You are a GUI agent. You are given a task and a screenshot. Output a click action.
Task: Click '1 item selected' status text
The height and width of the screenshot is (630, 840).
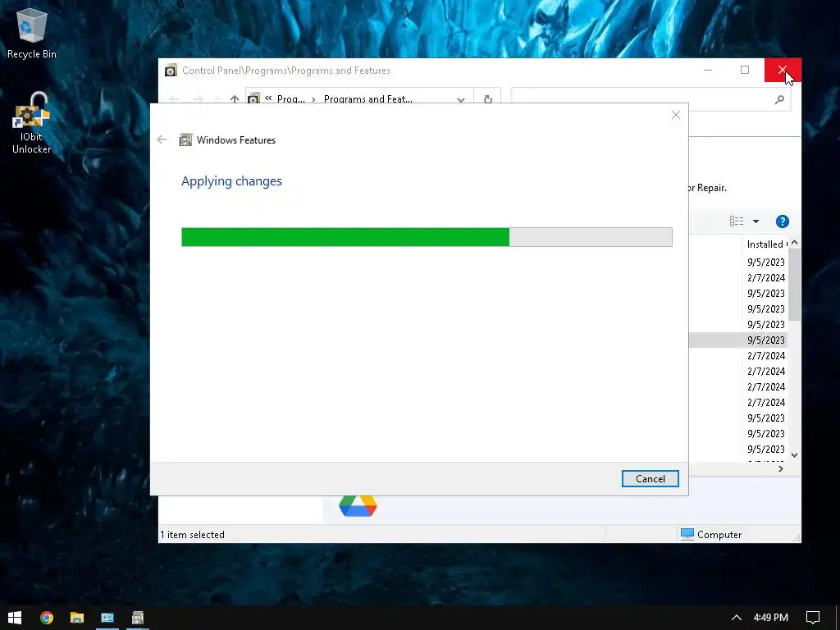(x=192, y=535)
